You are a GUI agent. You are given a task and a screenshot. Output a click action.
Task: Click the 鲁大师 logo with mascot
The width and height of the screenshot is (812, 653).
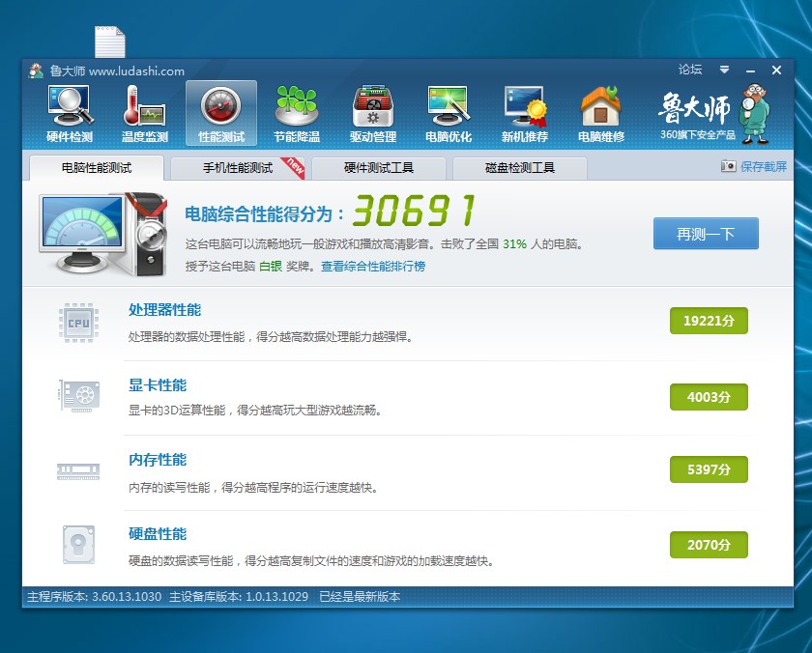714,114
